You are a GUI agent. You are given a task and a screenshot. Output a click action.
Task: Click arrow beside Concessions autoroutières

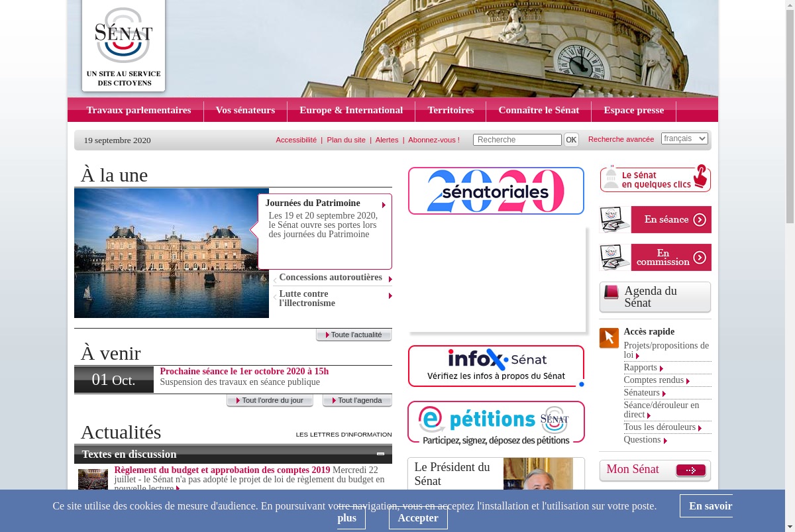[x=390, y=279]
